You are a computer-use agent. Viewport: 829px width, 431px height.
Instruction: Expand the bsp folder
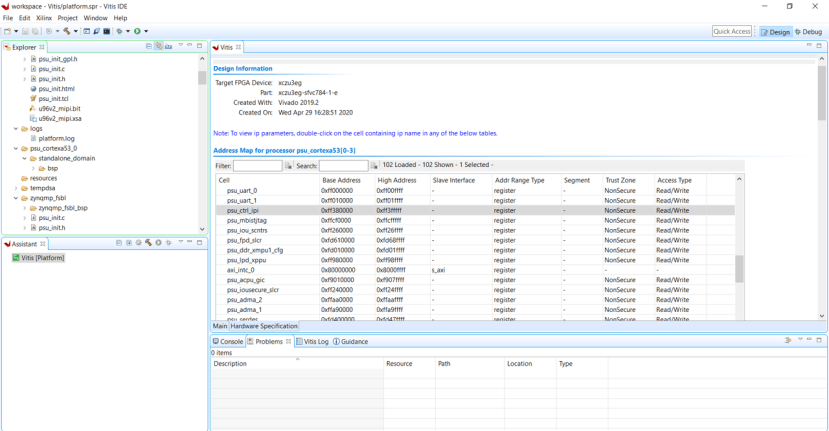tap(33, 168)
